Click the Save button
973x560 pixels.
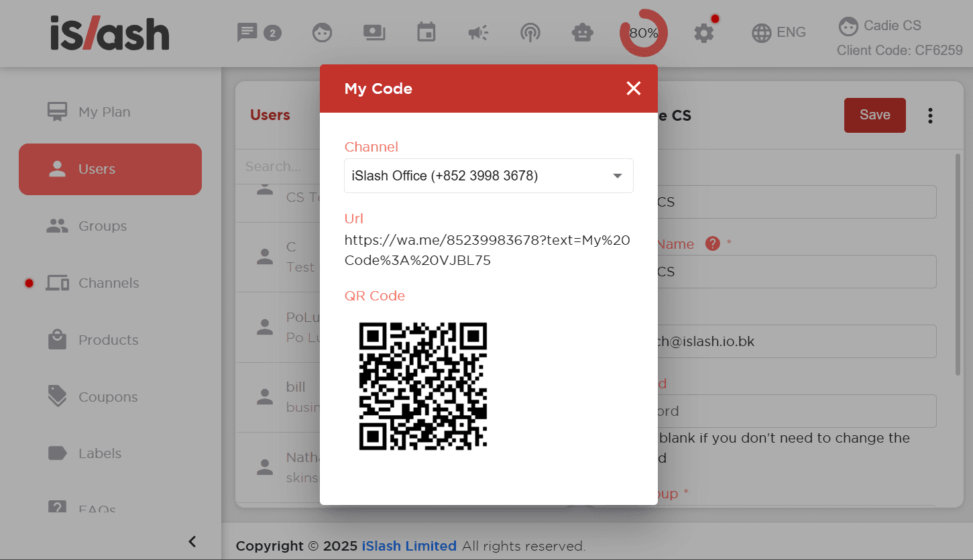click(x=875, y=115)
